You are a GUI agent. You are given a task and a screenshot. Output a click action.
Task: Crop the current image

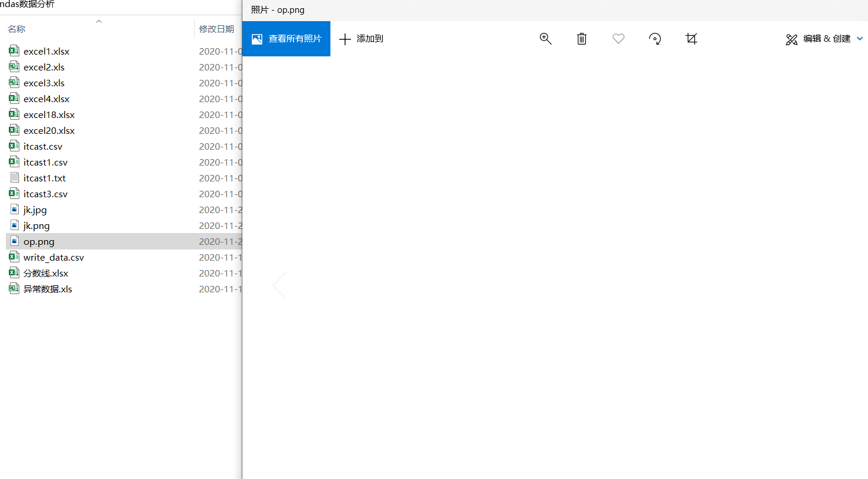[x=691, y=38]
